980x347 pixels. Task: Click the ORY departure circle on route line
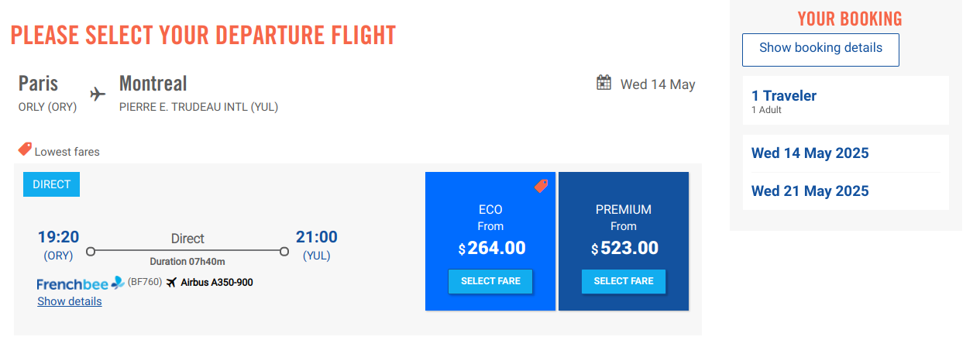[x=91, y=252]
